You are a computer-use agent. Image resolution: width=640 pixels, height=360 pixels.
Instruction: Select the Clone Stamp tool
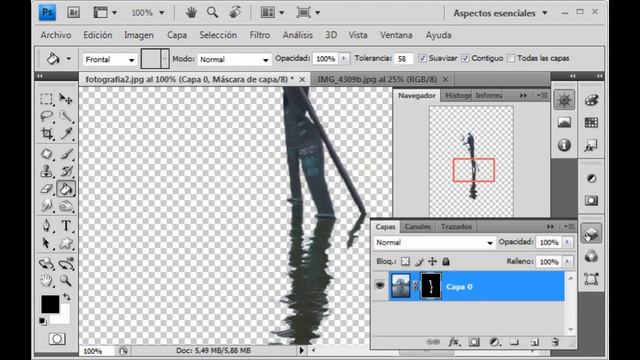click(x=47, y=171)
